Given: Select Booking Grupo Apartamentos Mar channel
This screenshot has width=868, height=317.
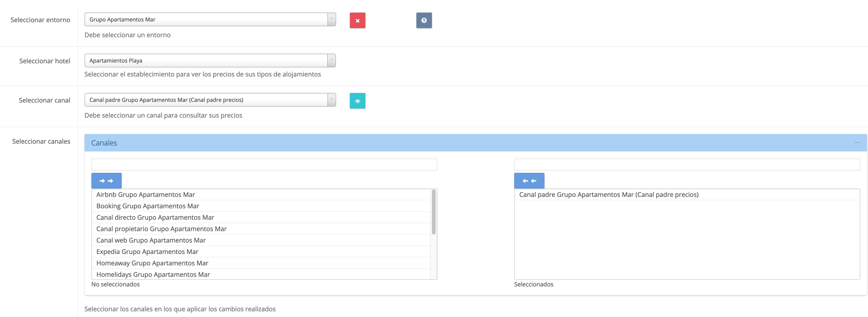Looking at the screenshot, I should point(147,206).
